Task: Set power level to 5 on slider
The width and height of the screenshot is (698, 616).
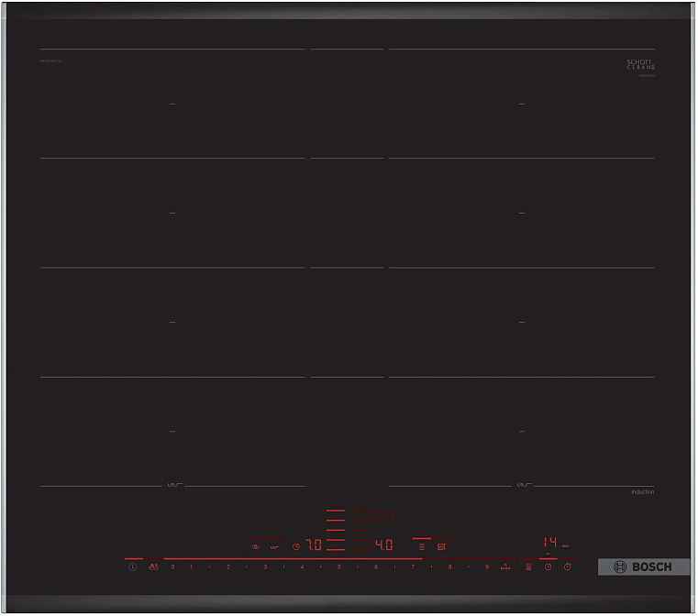Action: click(x=338, y=567)
